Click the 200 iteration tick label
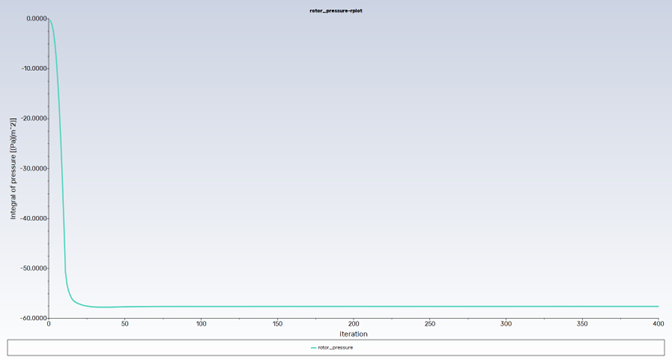The width and height of the screenshot is (672, 363). pyautogui.click(x=354, y=324)
